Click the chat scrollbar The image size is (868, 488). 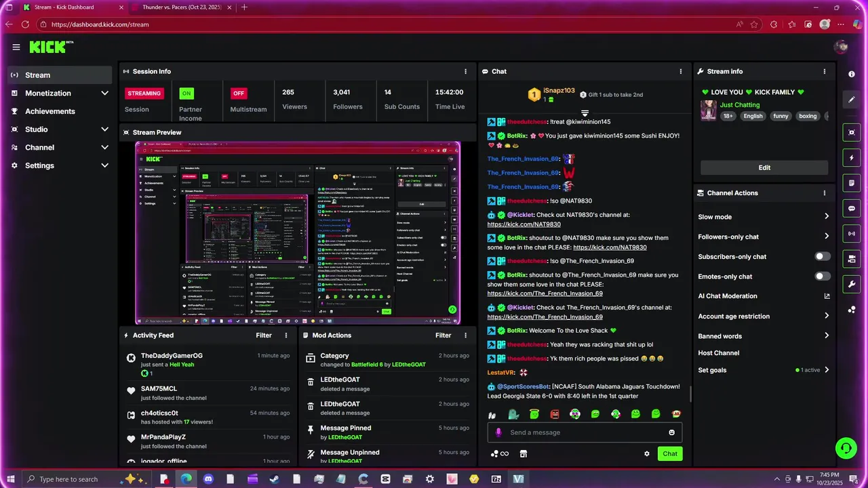[x=690, y=393]
